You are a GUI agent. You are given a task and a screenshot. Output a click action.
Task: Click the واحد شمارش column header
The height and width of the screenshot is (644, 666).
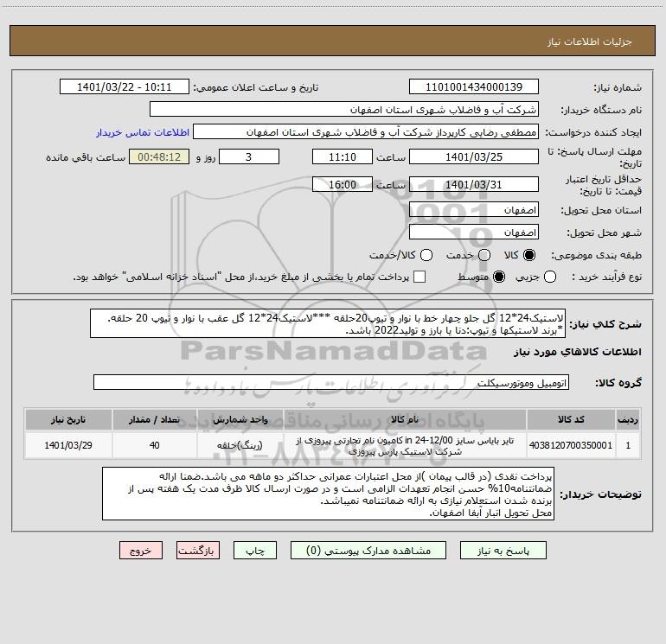pyautogui.click(x=240, y=419)
